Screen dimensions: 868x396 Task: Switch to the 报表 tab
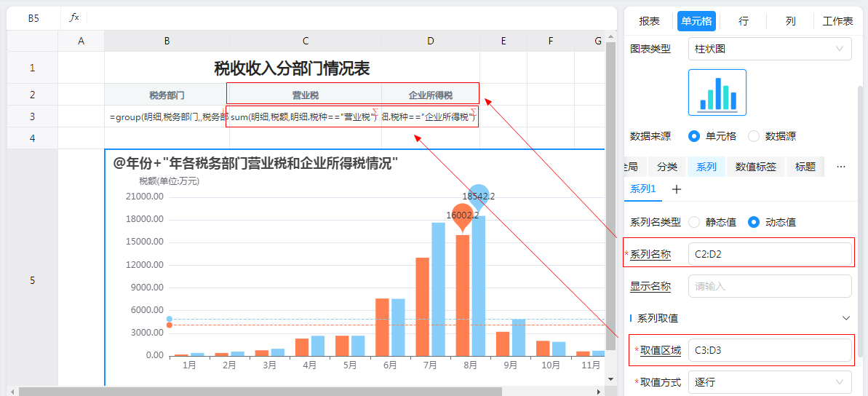(649, 21)
